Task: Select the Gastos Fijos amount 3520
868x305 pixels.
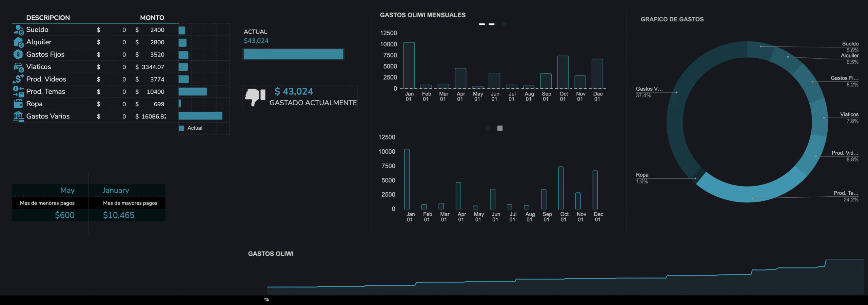Action: 157,55
